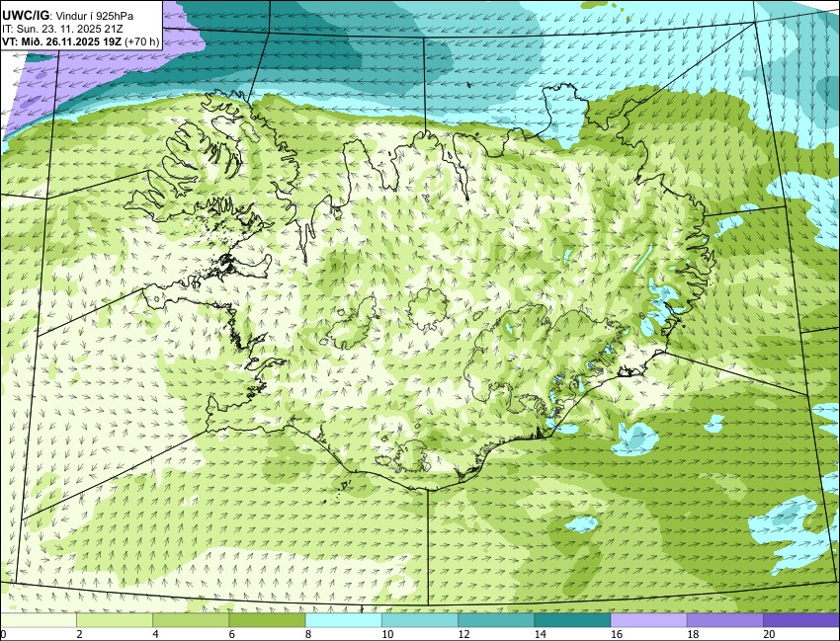Click the '(+70 h)' forecast offset text
The width and height of the screenshot is (840, 641).
pos(142,41)
